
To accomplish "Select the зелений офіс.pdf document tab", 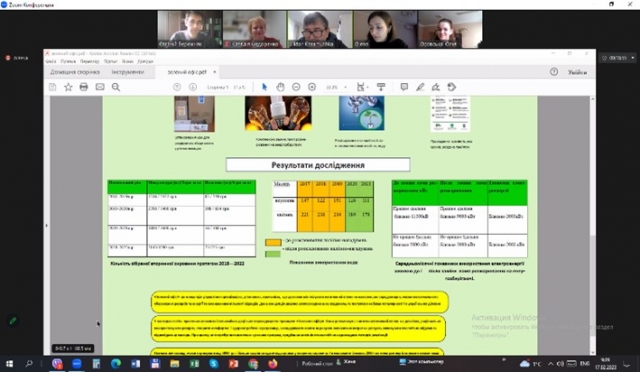I will 187,72.
